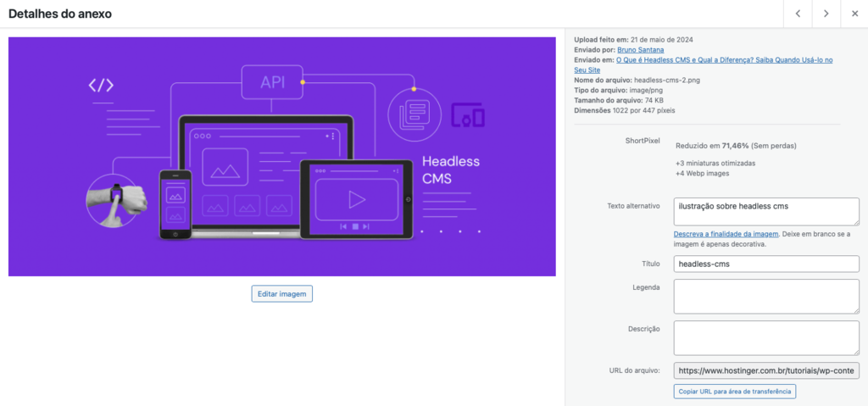
Task: Click the '+3 miniaturas otimizadas' text
Action: (715, 164)
